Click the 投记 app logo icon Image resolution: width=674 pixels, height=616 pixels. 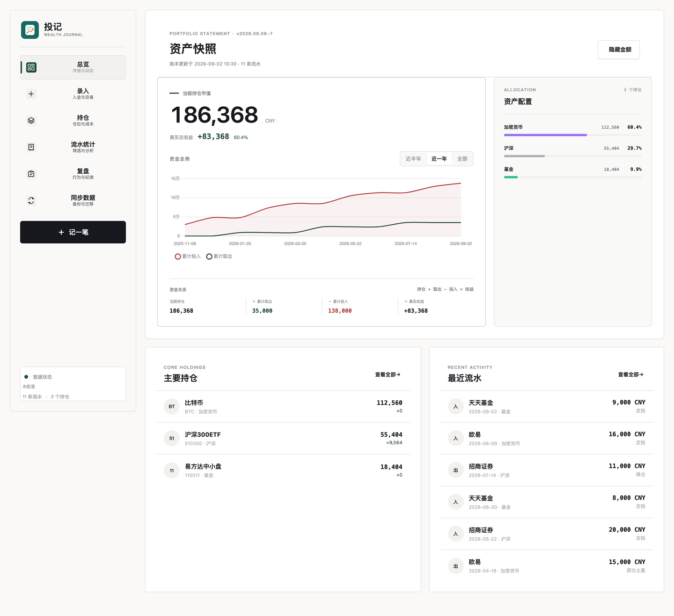(30, 30)
